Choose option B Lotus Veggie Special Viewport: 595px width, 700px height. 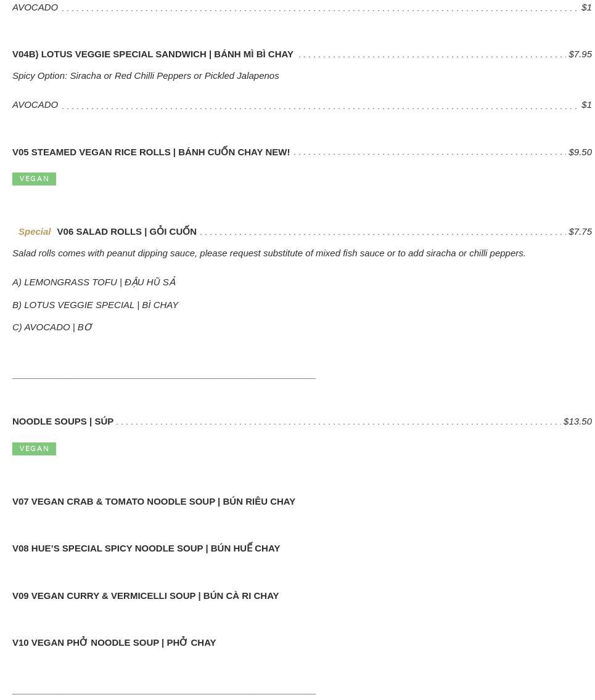click(x=95, y=305)
